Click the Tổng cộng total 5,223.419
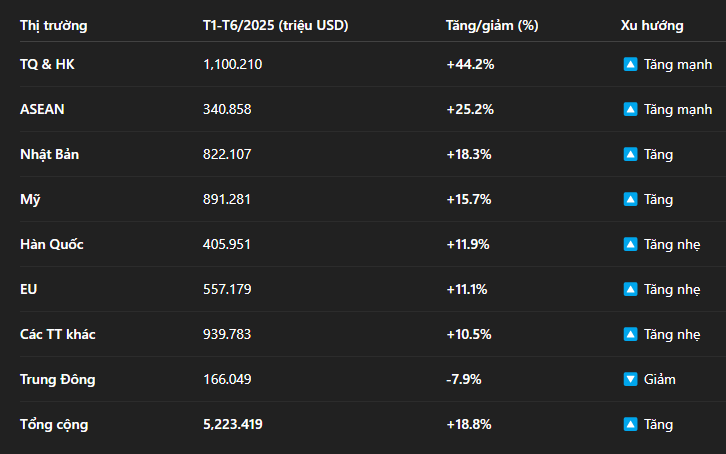The width and height of the screenshot is (726, 454). [232, 424]
